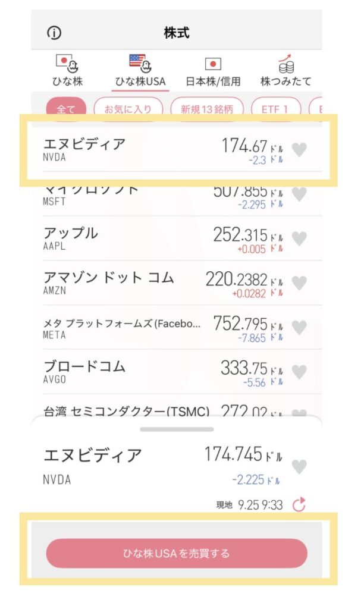
Task: Select the ETF 1 filter chip
Action: click(x=274, y=109)
